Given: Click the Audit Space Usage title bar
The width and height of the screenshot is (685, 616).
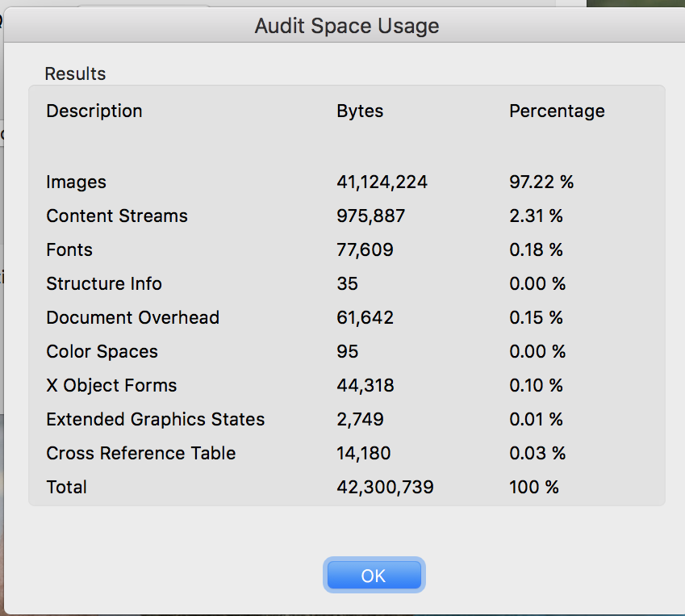Looking at the screenshot, I should click(347, 26).
